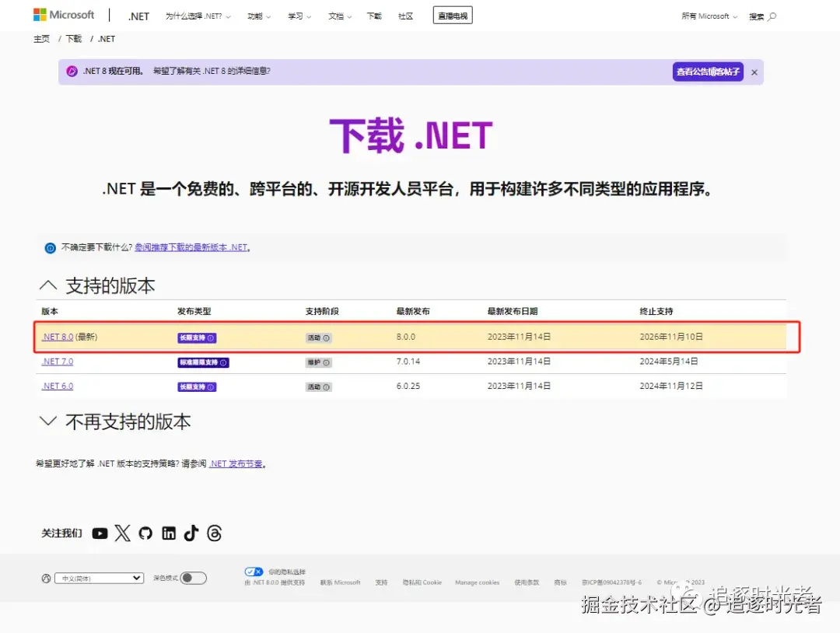Open the 下载 menu item in header
Viewport: 840px width, 633px height.
coord(374,16)
